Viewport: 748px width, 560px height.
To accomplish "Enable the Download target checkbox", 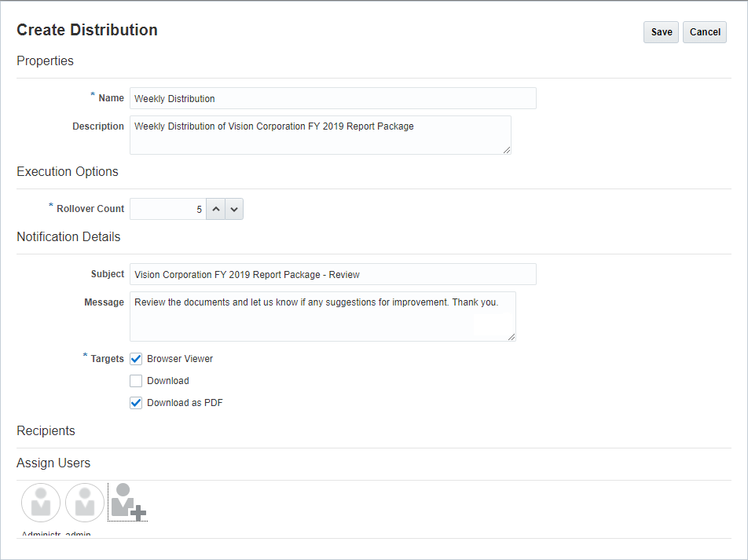I will click(x=136, y=381).
